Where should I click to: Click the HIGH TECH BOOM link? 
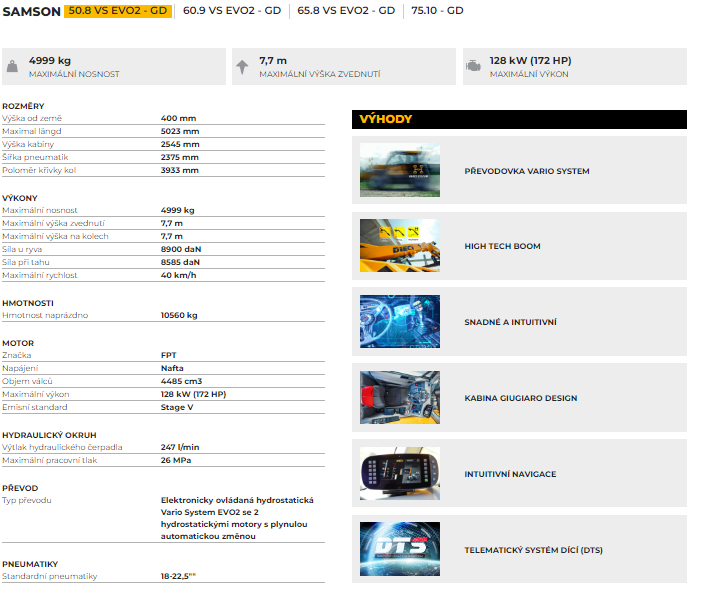point(502,246)
